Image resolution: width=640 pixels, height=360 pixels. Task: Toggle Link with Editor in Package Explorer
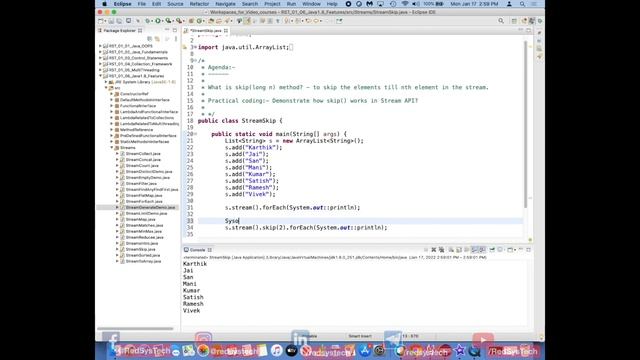[x=157, y=39]
